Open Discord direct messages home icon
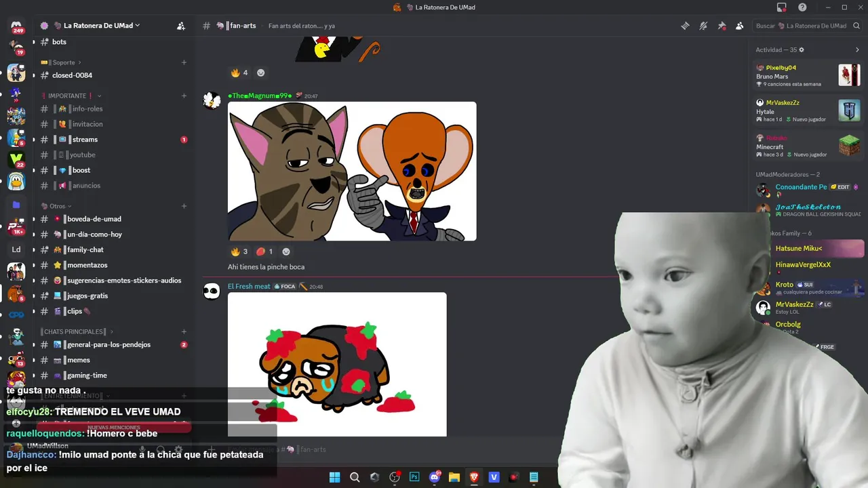 click(x=16, y=26)
